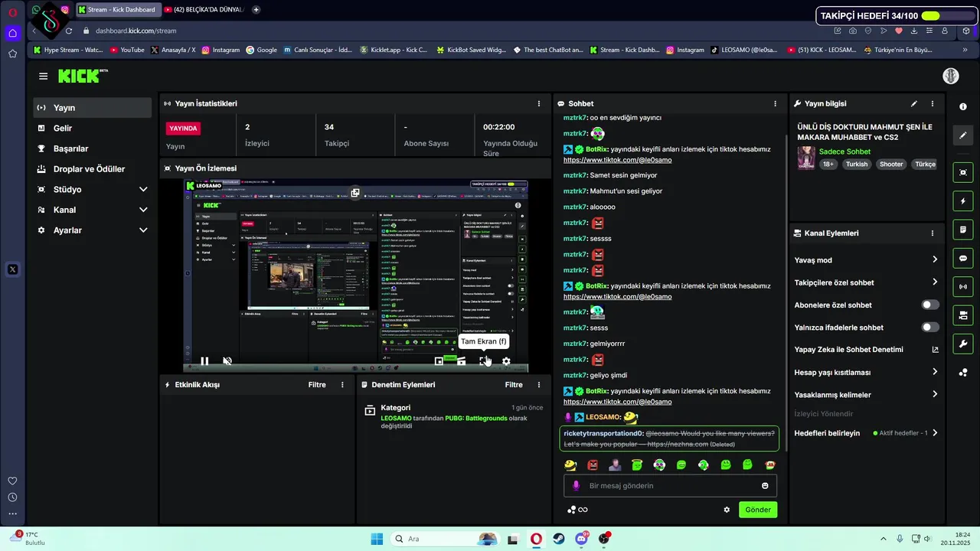The width and height of the screenshot is (980, 551).
Task: Click the info icon in right rail
Action: coord(963,106)
